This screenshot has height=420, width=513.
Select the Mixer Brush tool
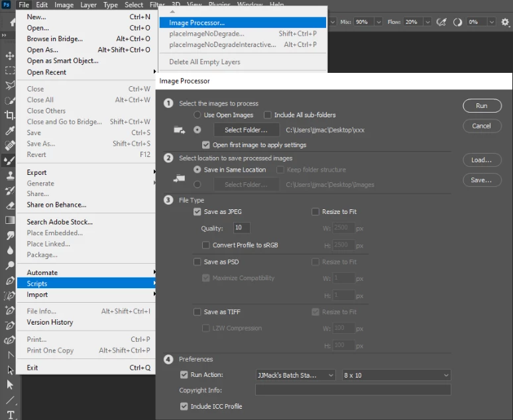coord(9,160)
